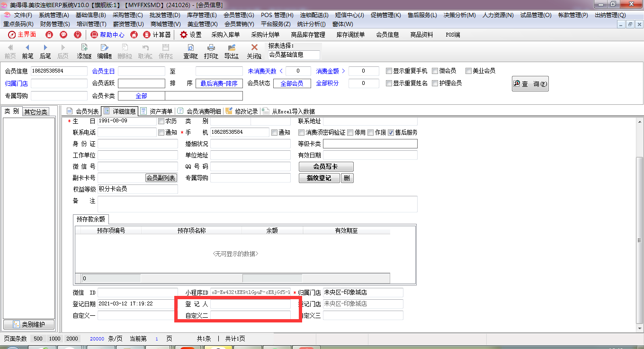Toggle 护理会员 checkbox

(435, 83)
